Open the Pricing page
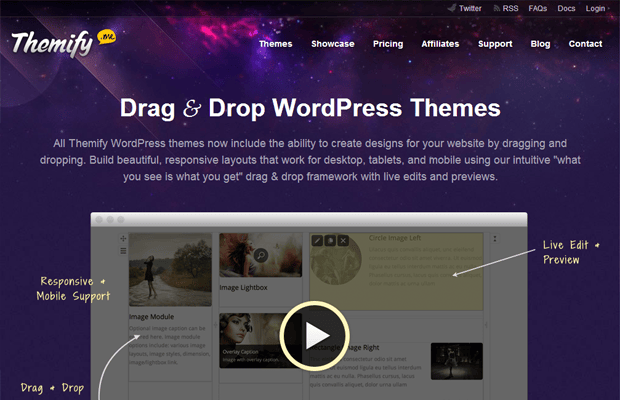Screen dimensions: 620x400 tap(388, 44)
